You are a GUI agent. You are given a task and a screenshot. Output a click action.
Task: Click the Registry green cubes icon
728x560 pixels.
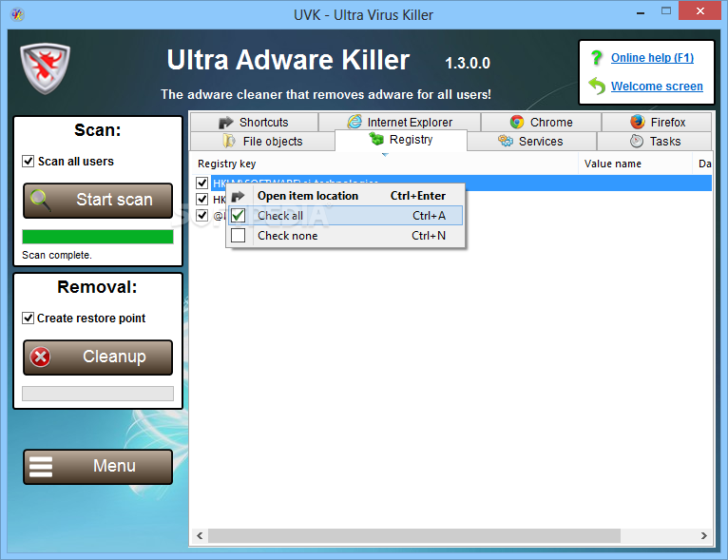point(376,139)
